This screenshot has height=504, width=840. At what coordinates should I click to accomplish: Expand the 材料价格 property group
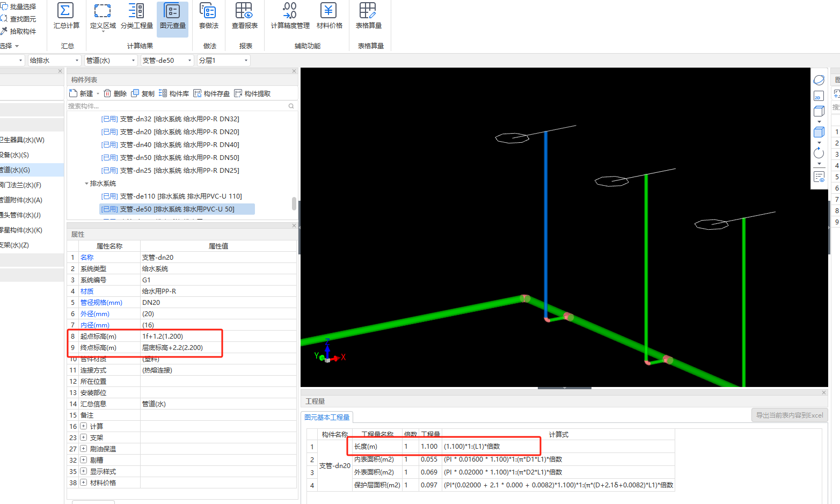click(x=84, y=483)
